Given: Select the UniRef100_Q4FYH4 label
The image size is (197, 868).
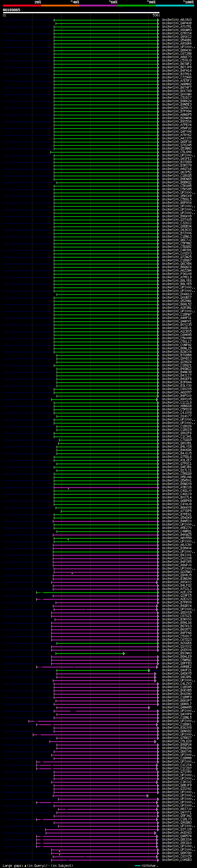Looking at the screenshot, I should pyautogui.click(x=176, y=132).
